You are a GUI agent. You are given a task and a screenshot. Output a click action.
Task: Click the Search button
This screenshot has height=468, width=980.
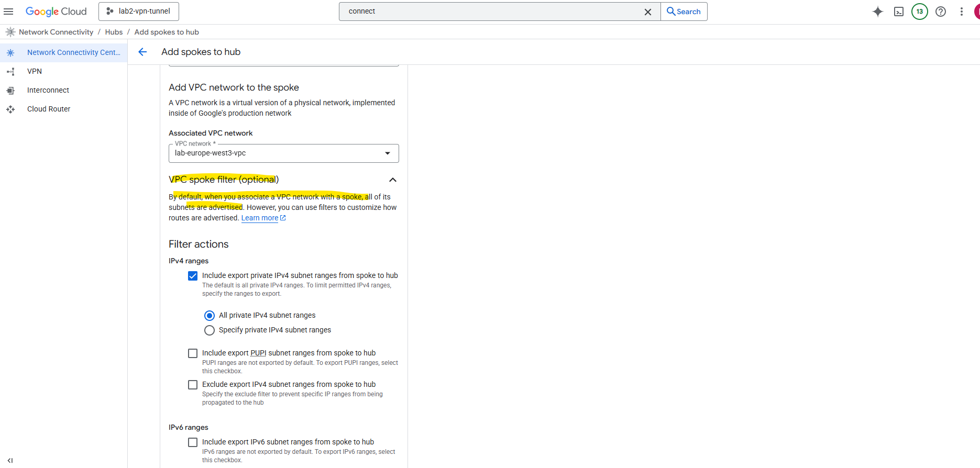[x=684, y=12]
